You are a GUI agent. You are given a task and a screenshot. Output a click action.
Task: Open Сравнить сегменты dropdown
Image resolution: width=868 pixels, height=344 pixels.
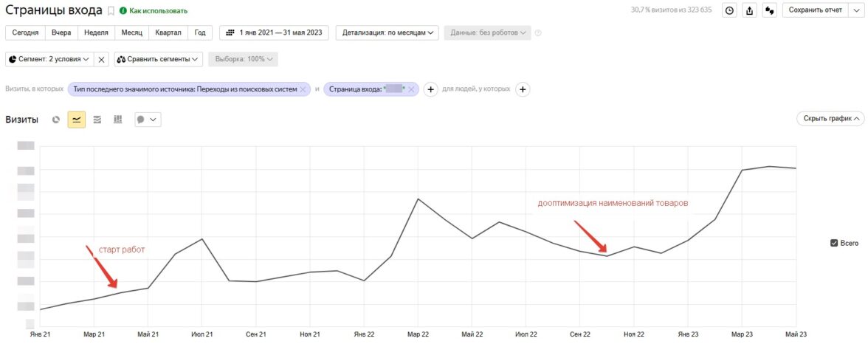pyautogui.click(x=159, y=59)
